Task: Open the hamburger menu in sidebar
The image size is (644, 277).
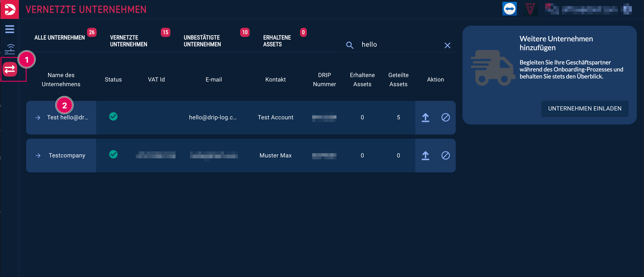Action: pos(10,29)
